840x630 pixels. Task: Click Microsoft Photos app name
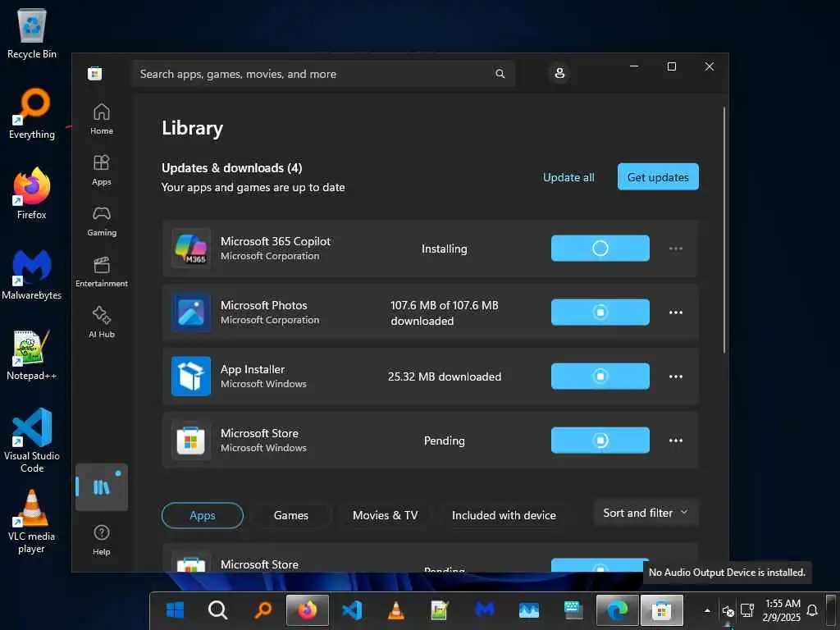(x=263, y=305)
